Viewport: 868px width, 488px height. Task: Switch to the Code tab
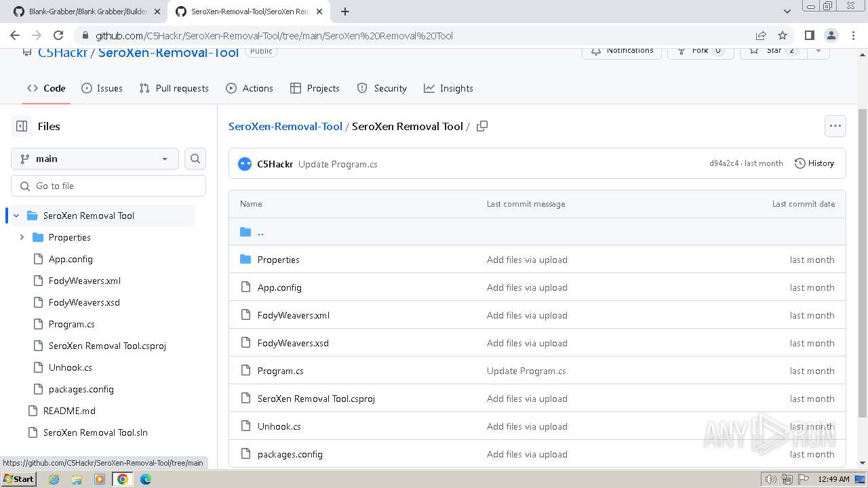46,88
